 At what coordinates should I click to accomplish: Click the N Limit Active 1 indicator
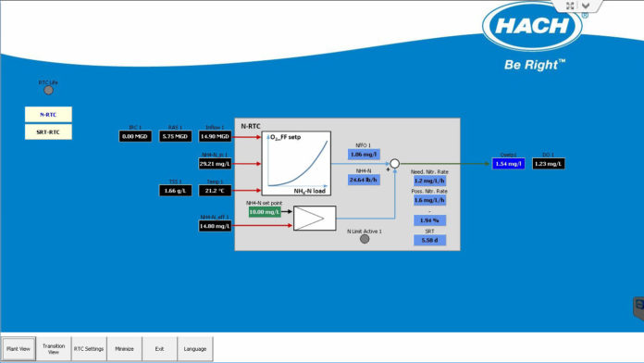[x=365, y=239]
